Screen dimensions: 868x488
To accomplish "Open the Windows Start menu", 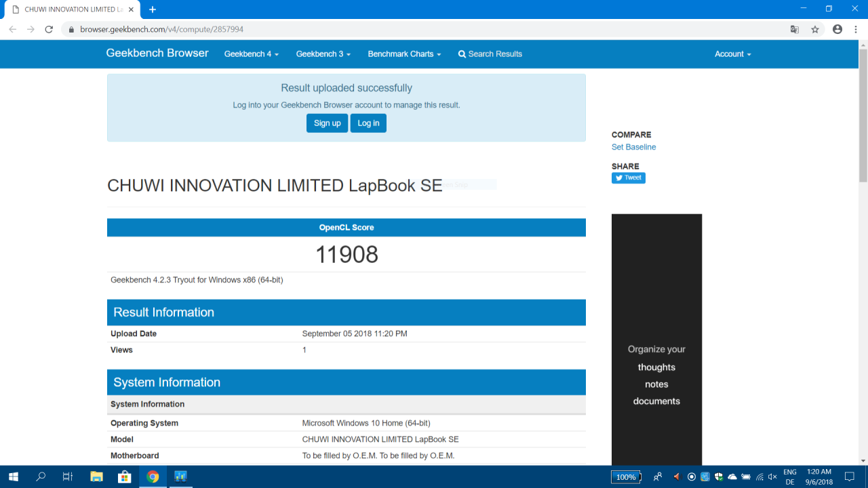I will click(x=13, y=476).
